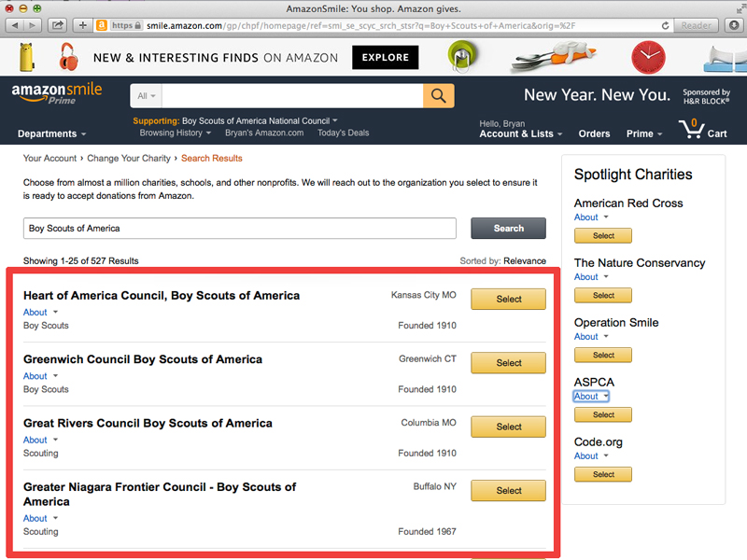747x560 pixels.
Task: Click the Amazon product search field
Action: tap(292, 96)
